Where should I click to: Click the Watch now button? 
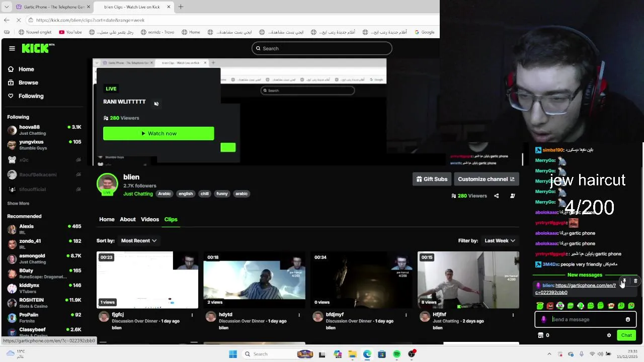point(158,133)
